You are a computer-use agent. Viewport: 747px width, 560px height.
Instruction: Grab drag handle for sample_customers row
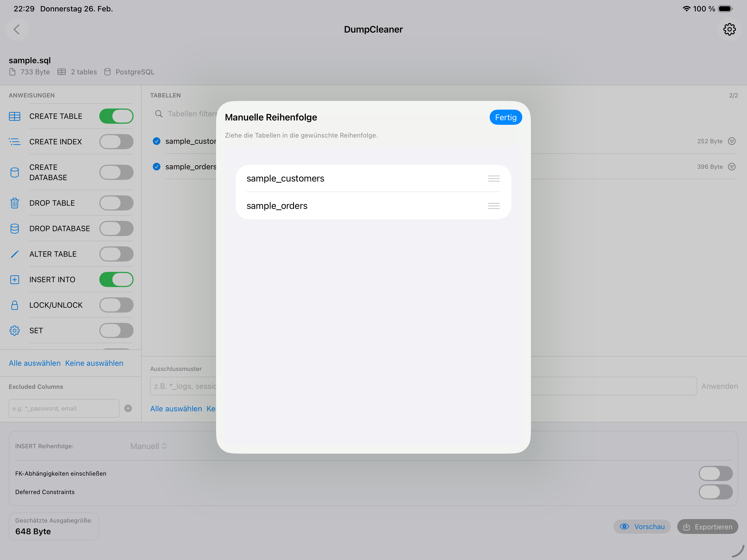click(x=493, y=179)
